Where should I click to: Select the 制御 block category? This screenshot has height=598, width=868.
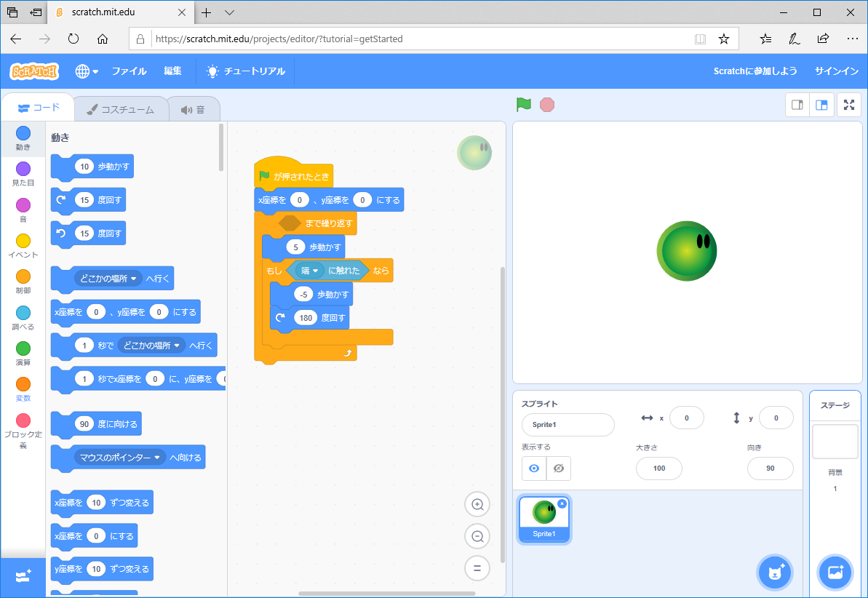point(23,282)
